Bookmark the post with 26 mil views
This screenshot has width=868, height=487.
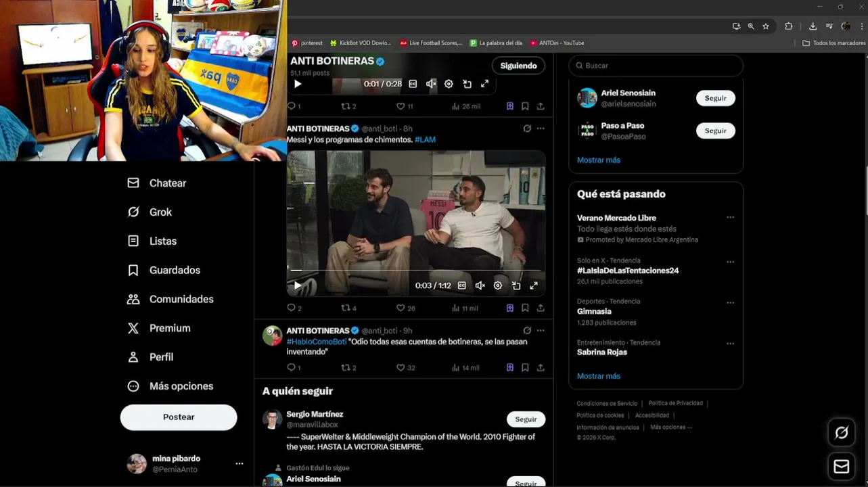pyautogui.click(x=525, y=106)
